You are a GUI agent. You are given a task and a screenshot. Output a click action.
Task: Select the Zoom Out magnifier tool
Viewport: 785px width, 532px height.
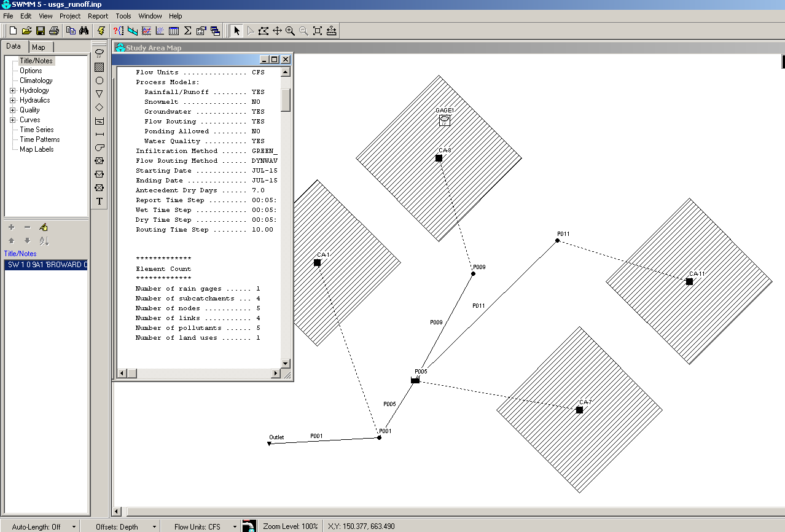click(303, 31)
